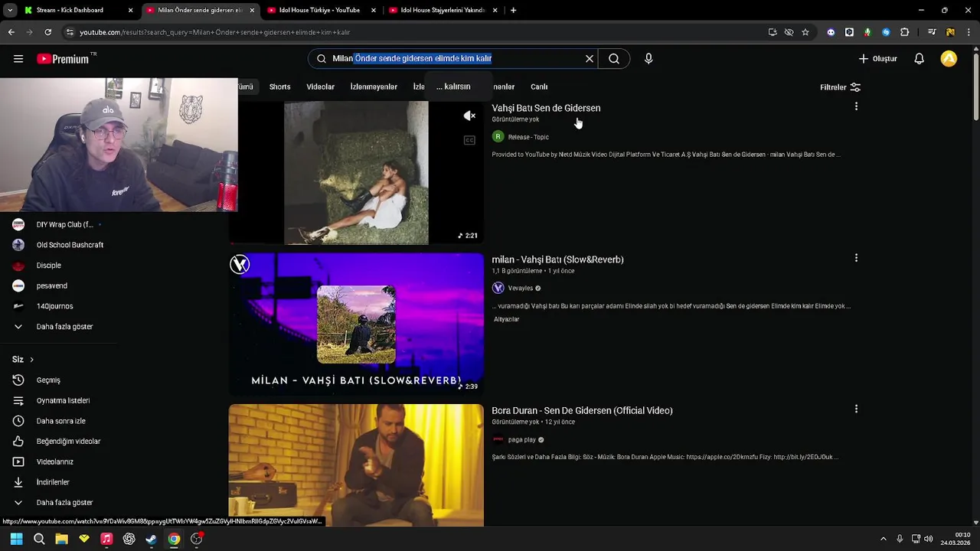980x551 pixels.
Task: Open the Windows Start menu
Action: coord(16,539)
